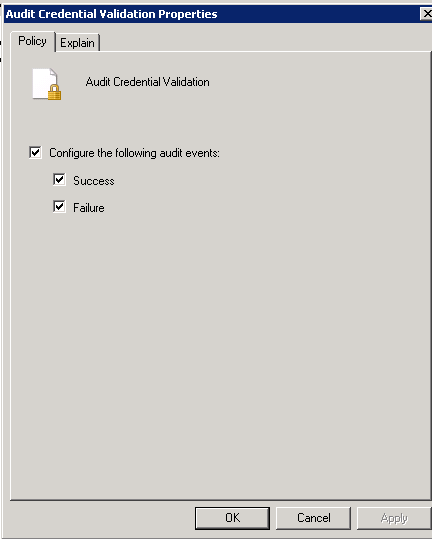Toggle the Configure the following audit events checkbox
This screenshot has width=432, height=539.
click(x=35, y=152)
